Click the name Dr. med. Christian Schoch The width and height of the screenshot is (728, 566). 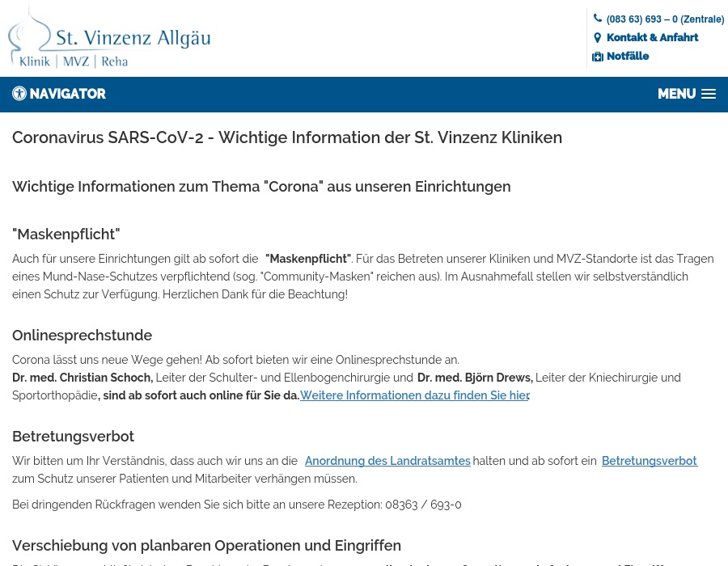82,378
